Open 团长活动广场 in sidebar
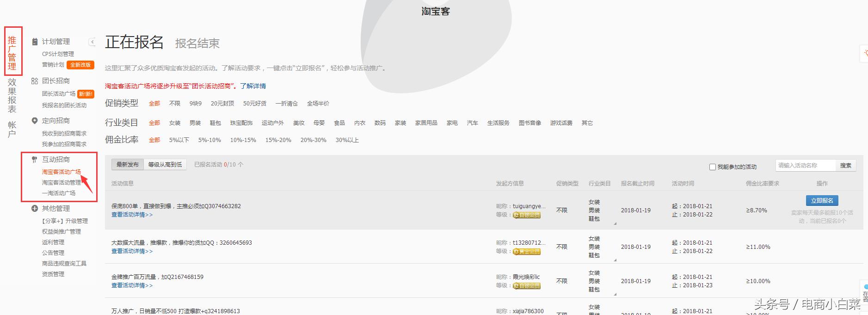Image resolution: width=868 pixels, height=315 pixels. 59,94
